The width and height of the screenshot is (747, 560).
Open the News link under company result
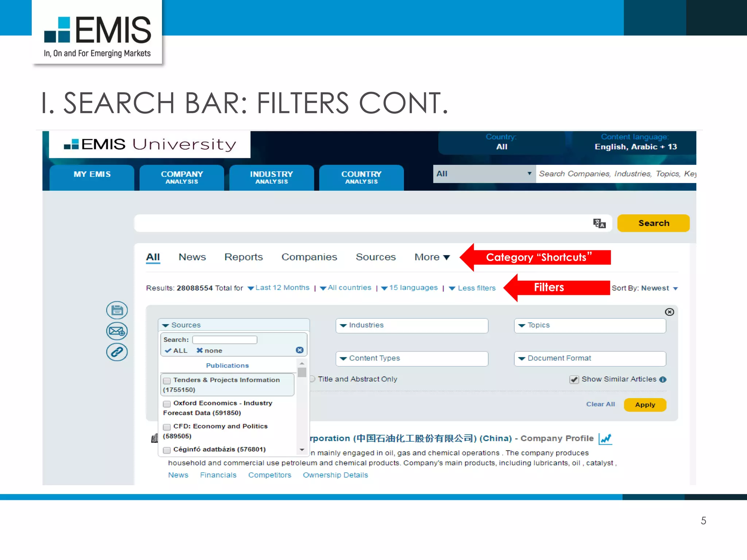178,475
